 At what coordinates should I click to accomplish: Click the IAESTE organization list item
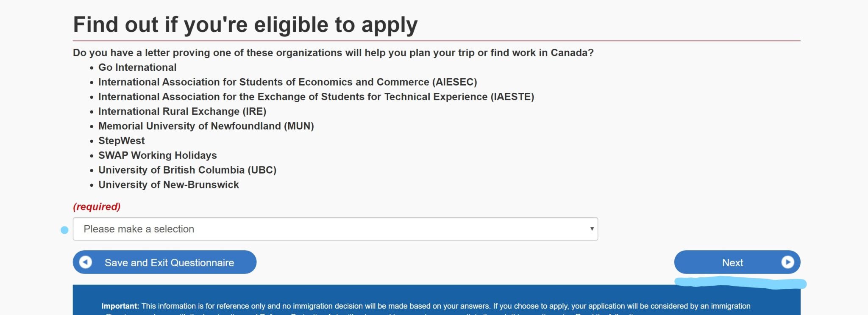316,97
